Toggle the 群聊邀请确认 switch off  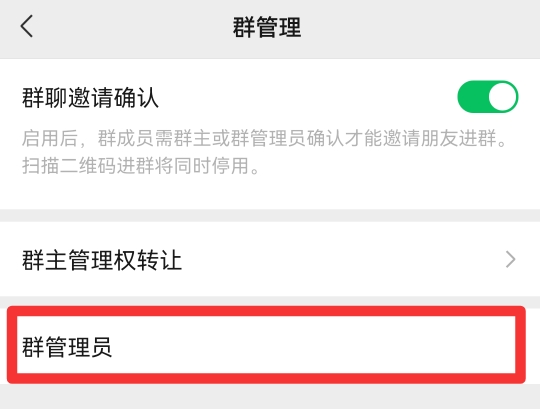[487, 97]
